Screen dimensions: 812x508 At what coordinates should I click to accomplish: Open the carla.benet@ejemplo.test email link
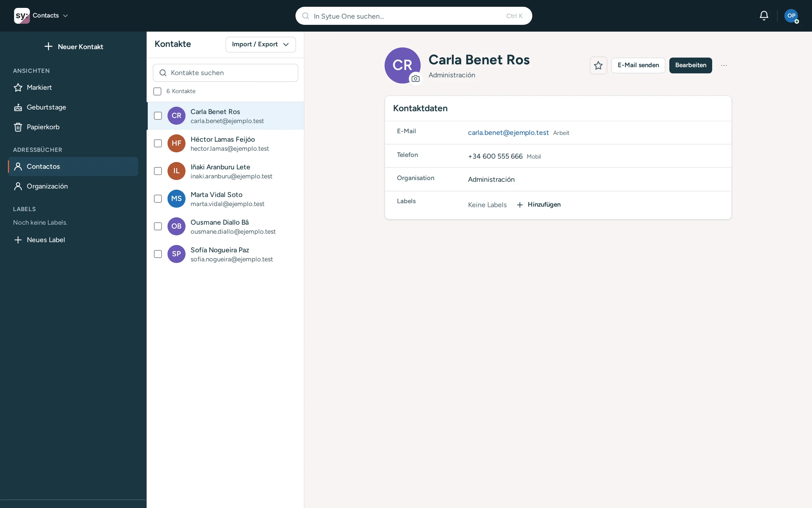[x=508, y=133]
